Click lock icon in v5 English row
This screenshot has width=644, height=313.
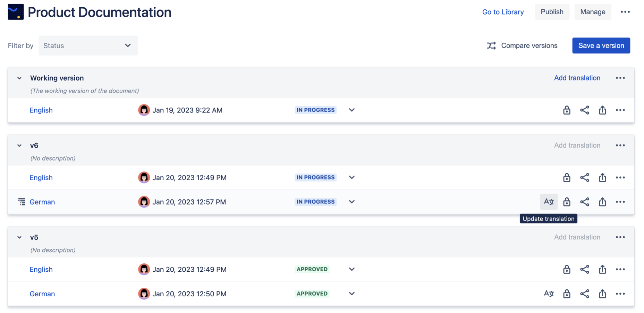[567, 269]
